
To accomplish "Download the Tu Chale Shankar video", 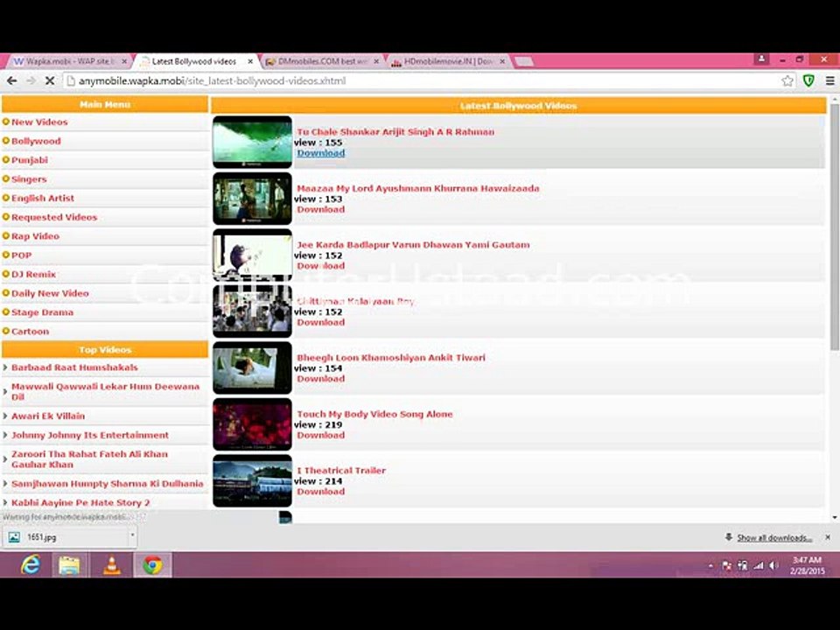I will [x=321, y=153].
